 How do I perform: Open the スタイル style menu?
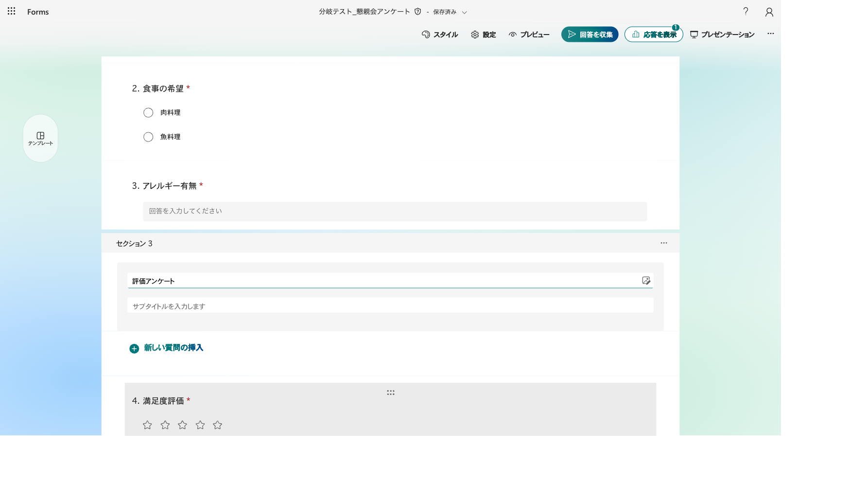pos(440,35)
